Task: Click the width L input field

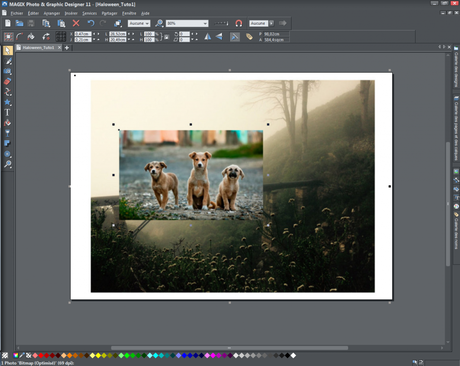Action: pos(118,34)
